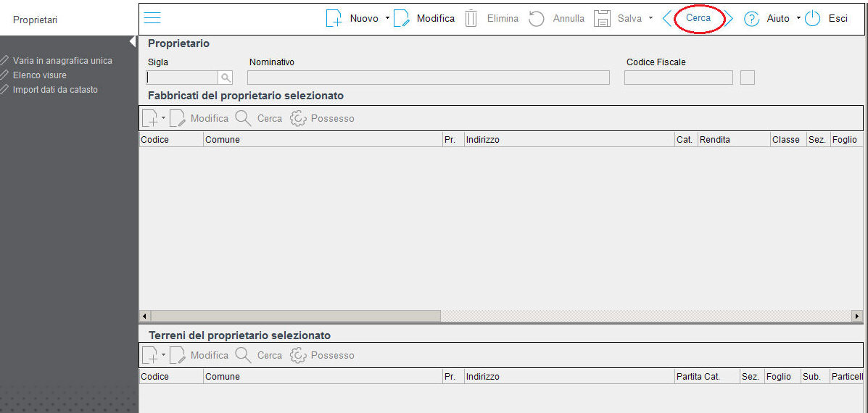The image size is (868, 413).
Task: Click the Cerca button in top toolbar
Action: pos(698,18)
